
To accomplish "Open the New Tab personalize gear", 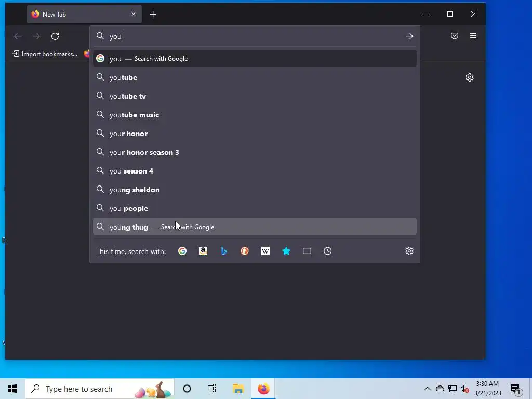I will (469, 77).
